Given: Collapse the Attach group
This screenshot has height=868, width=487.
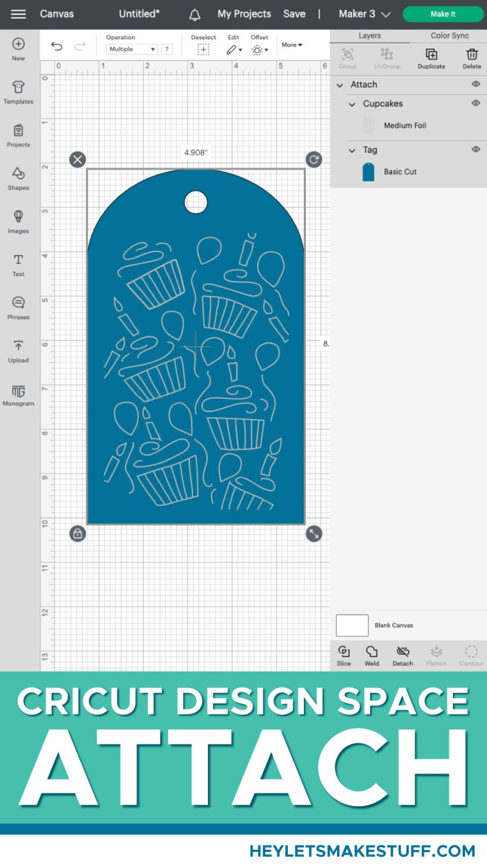Looking at the screenshot, I should 340,85.
